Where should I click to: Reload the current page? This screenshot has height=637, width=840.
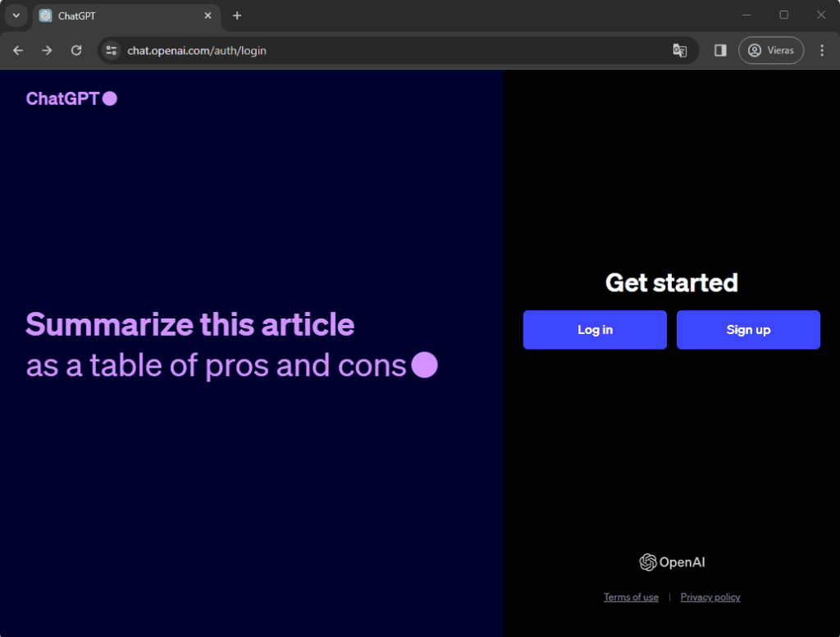pos(76,50)
